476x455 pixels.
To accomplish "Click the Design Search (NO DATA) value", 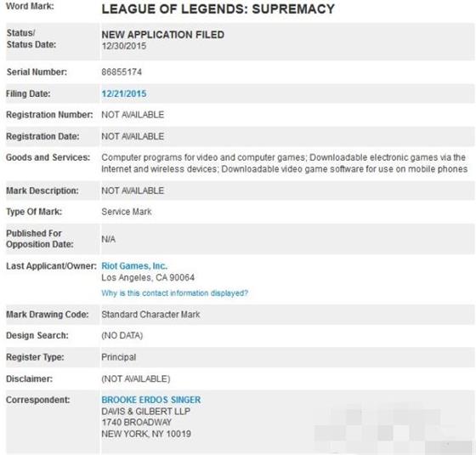I will (122, 336).
